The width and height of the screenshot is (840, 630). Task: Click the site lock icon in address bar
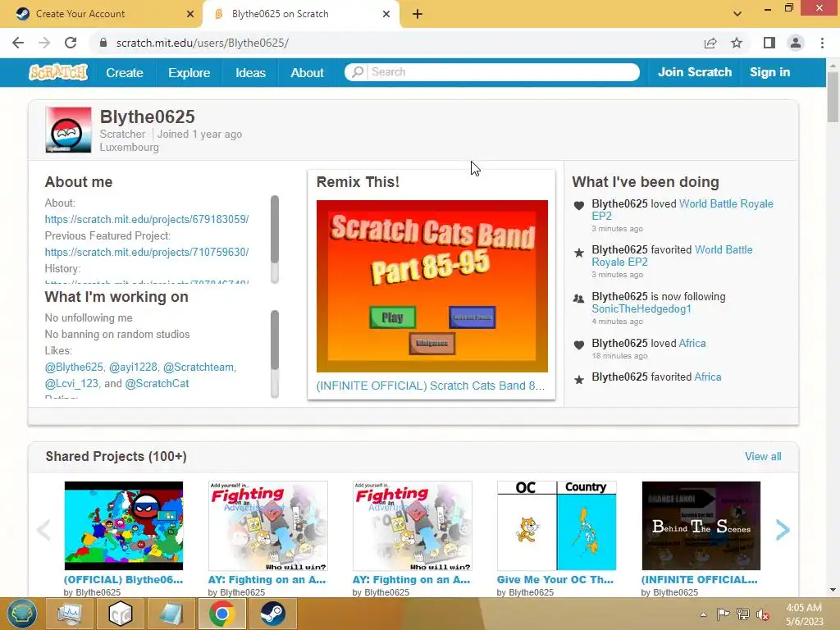coord(103,43)
